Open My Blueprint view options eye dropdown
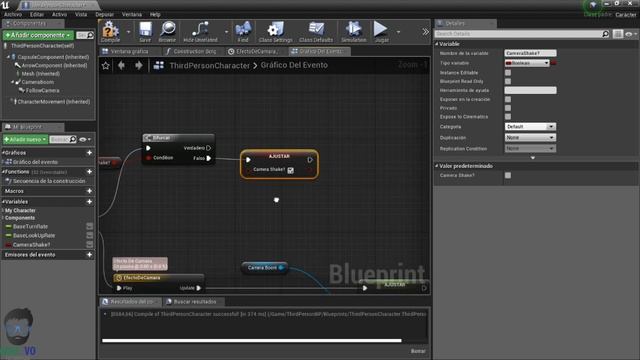 pos(85,140)
